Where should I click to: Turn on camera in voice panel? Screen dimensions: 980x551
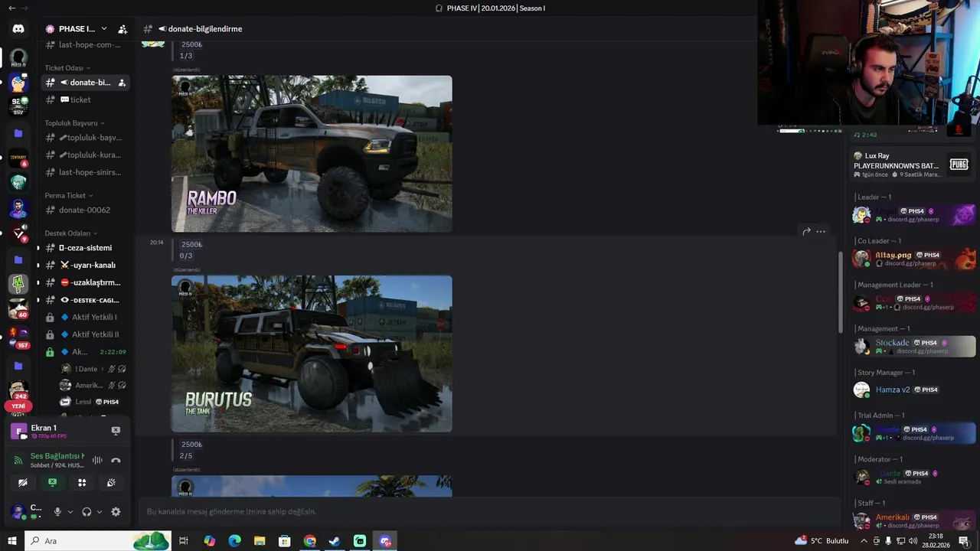pyautogui.click(x=23, y=482)
